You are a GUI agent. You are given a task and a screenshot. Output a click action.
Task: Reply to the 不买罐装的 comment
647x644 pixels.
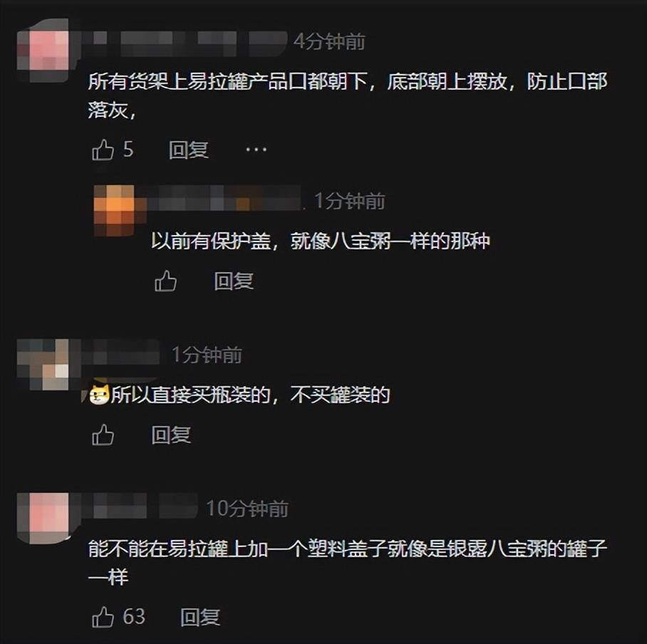pos(171,435)
